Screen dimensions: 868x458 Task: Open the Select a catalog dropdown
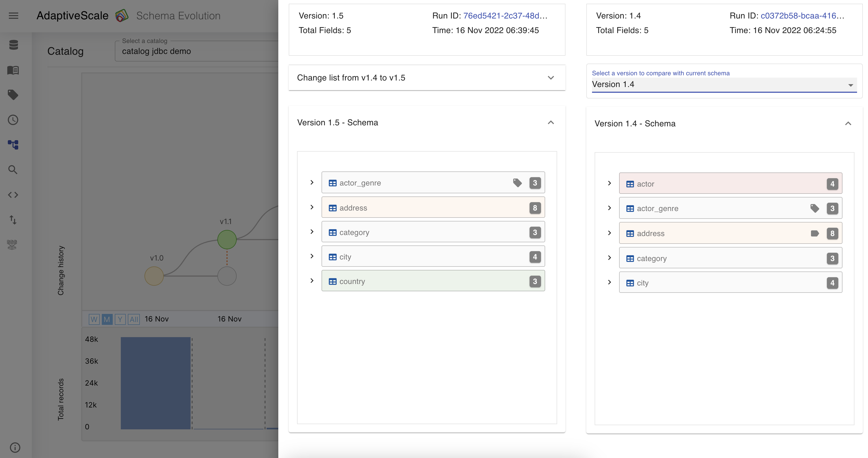point(197,51)
